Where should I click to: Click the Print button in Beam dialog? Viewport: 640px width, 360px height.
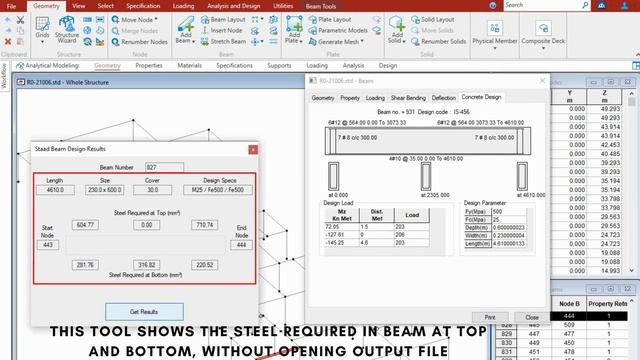click(x=490, y=317)
